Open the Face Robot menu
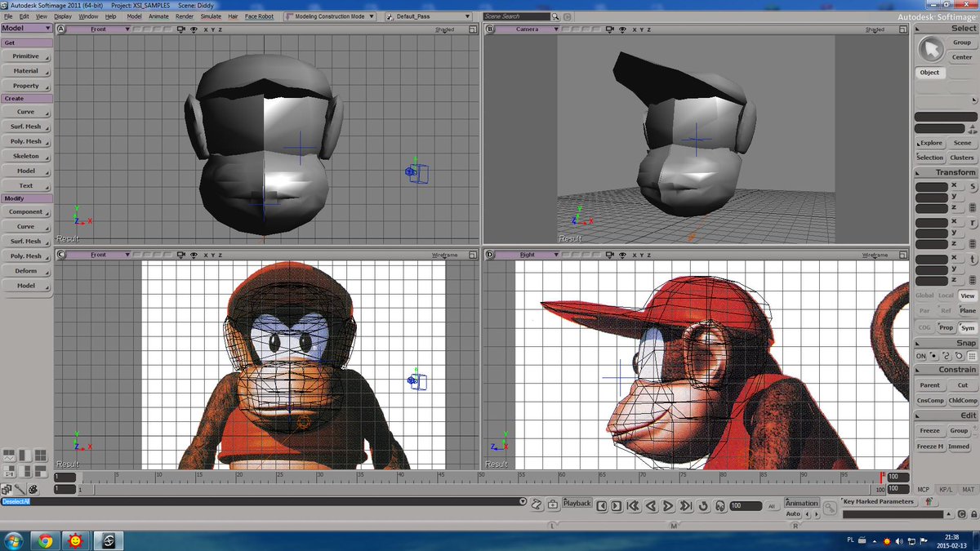This screenshot has height=551, width=980. (260, 16)
